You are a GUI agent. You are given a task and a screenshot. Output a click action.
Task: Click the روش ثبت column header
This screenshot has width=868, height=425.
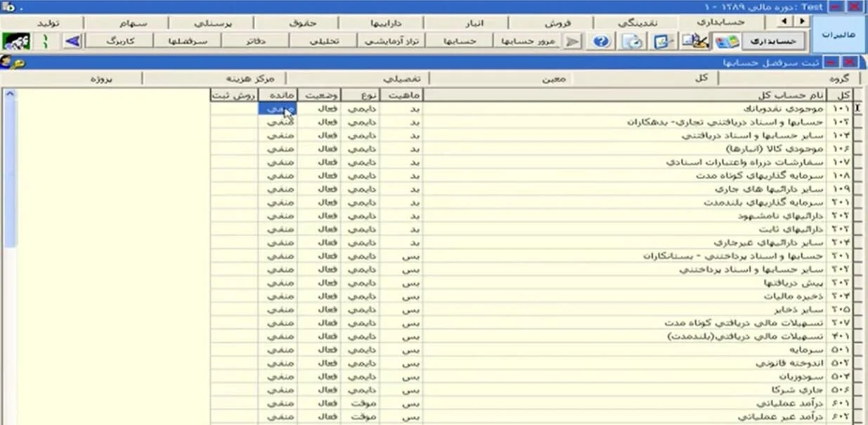tap(235, 95)
